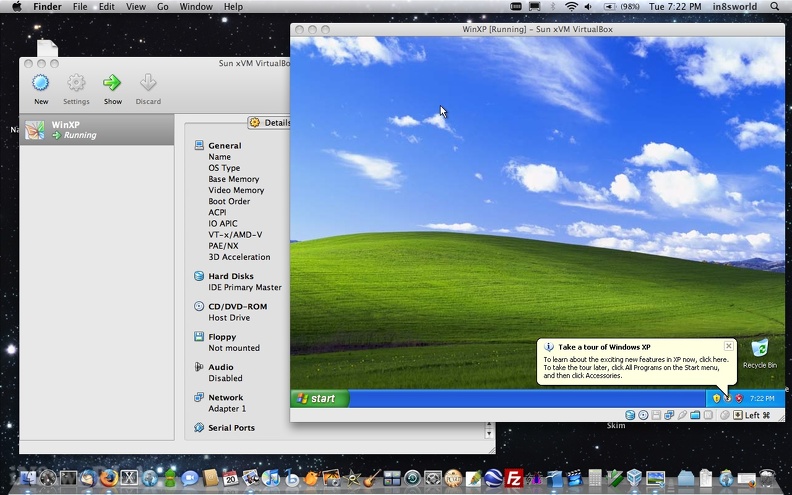This screenshot has height=495, width=792.
Task: Click the shared folders status bar icon
Action: click(695, 415)
